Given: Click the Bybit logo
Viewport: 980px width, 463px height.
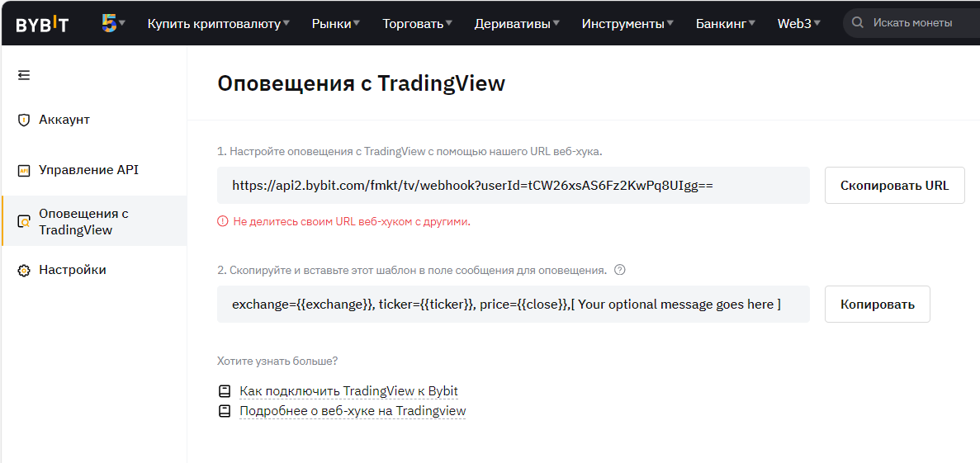Looking at the screenshot, I should point(42,24).
